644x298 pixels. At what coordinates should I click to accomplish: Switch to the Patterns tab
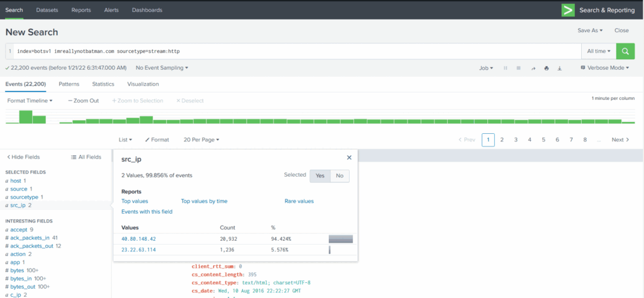[x=69, y=84]
